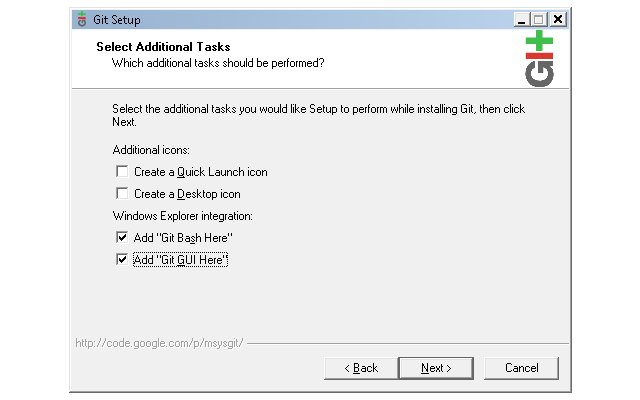The image size is (640, 400).
Task: Click the "Windows Explorer integration:" group label
Action: (x=182, y=216)
